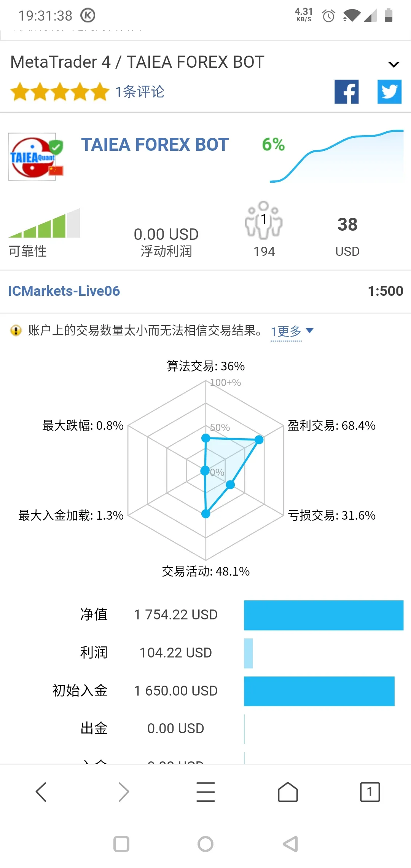Open ICMarkets-Live06 broker link

coord(64,291)
